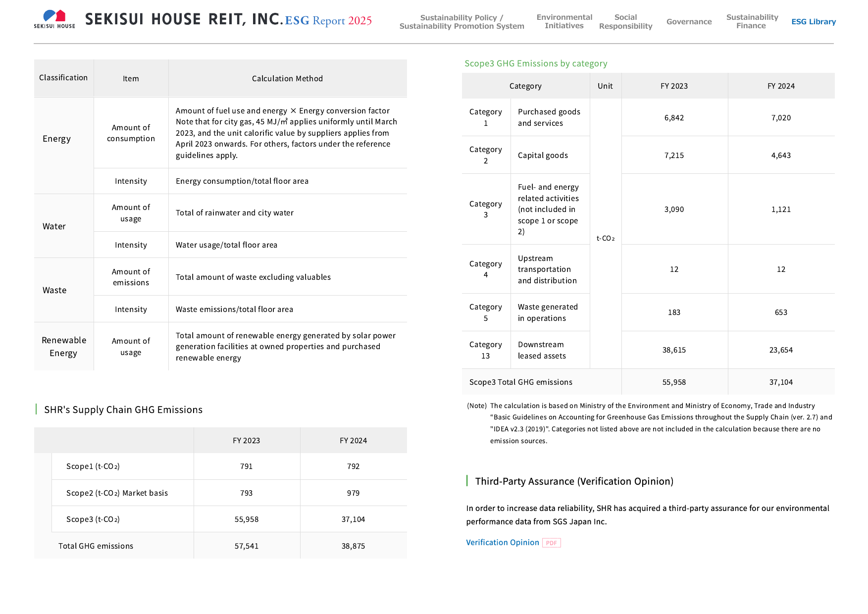Click the SEKISUI HOUSE REIT, INC. title

click(x=184, y=19)
